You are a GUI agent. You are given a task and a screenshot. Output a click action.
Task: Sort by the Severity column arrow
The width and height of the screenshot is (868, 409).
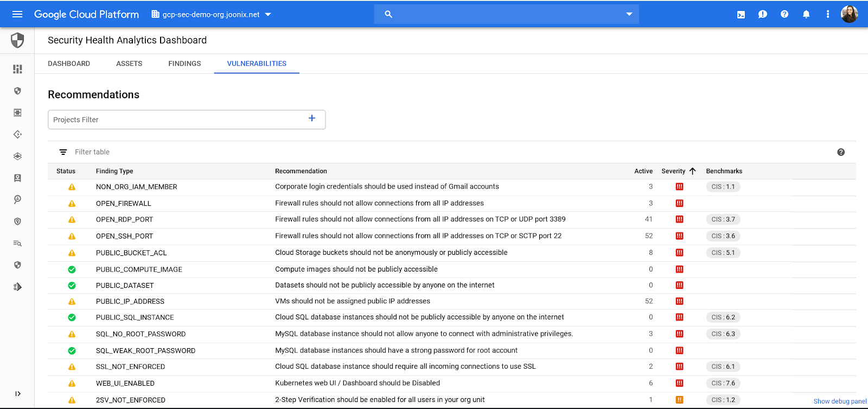[x=693, y=171]
